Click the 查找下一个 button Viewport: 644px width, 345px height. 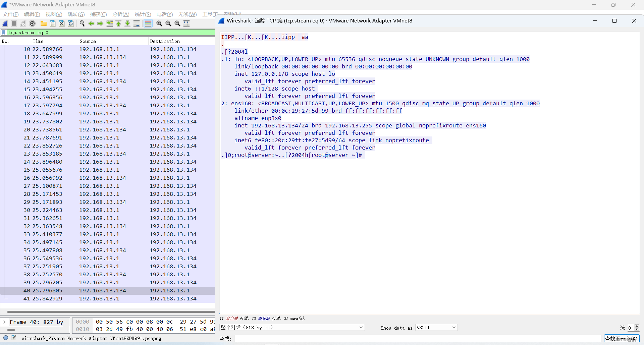622,339
